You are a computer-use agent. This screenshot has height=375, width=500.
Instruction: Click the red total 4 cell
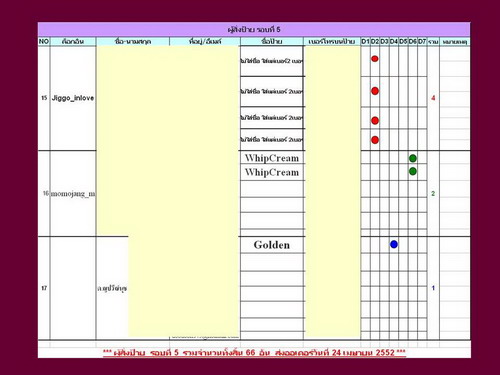tap(433, 98)
